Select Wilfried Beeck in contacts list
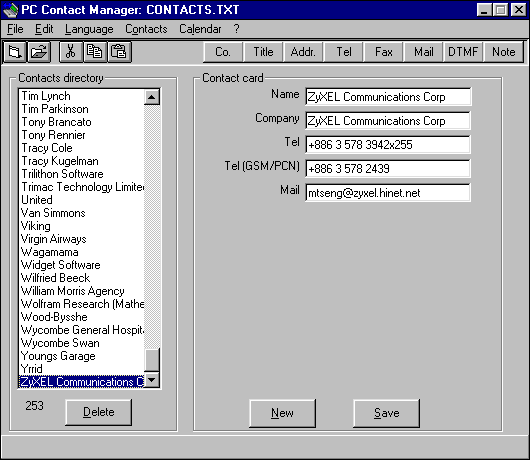 [x=81, y=278]
